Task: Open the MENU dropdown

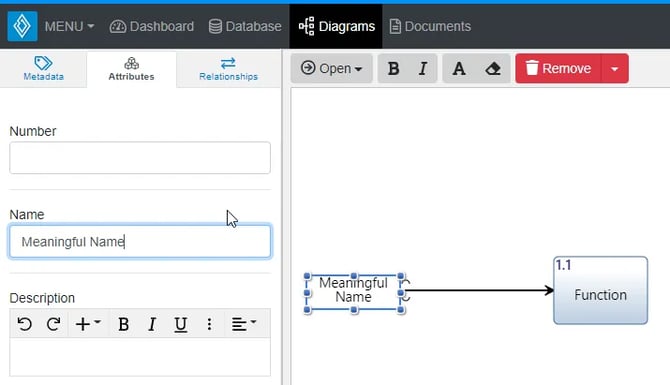Action: (x=69, y=26)
